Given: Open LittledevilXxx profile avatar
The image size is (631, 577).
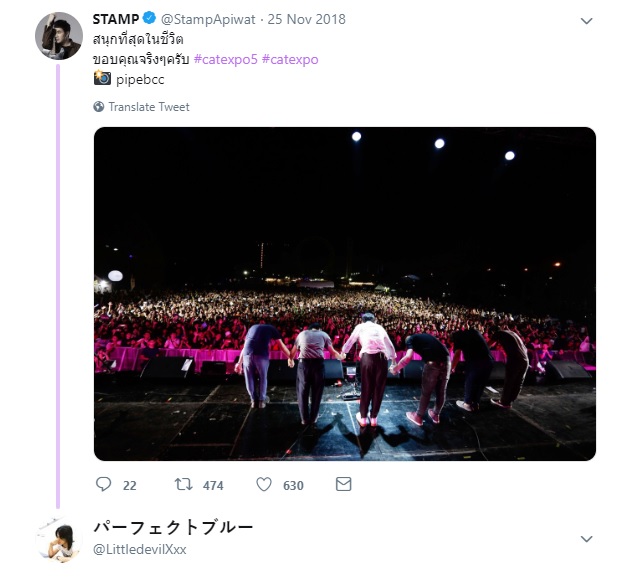Looking at the screenshot, I should click(59, 540).
